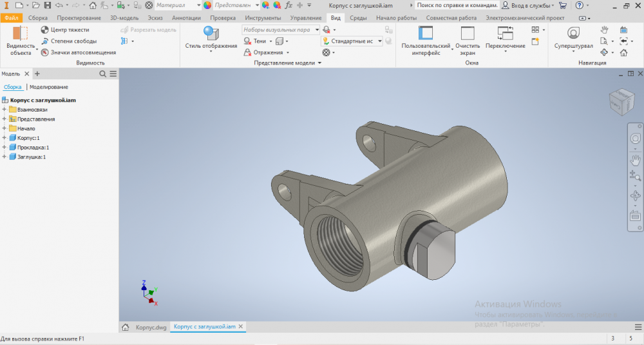Viewport: 644px width, 345px height.
Task: Click the Моделирование link in browser panel
Action: [x=49, y=87]
